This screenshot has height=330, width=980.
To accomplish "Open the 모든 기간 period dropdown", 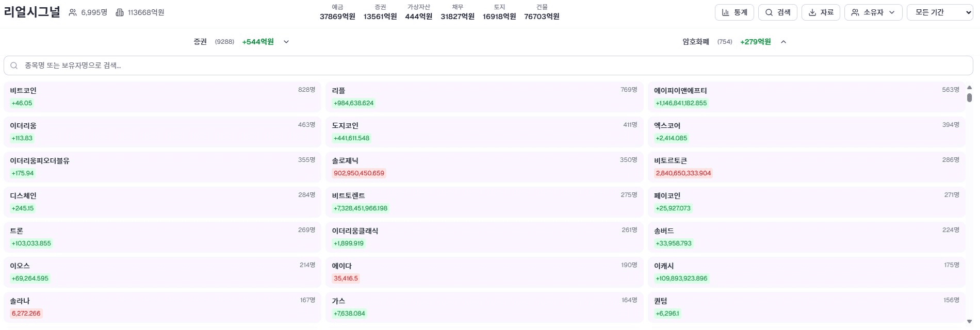I will pos(939,12).
